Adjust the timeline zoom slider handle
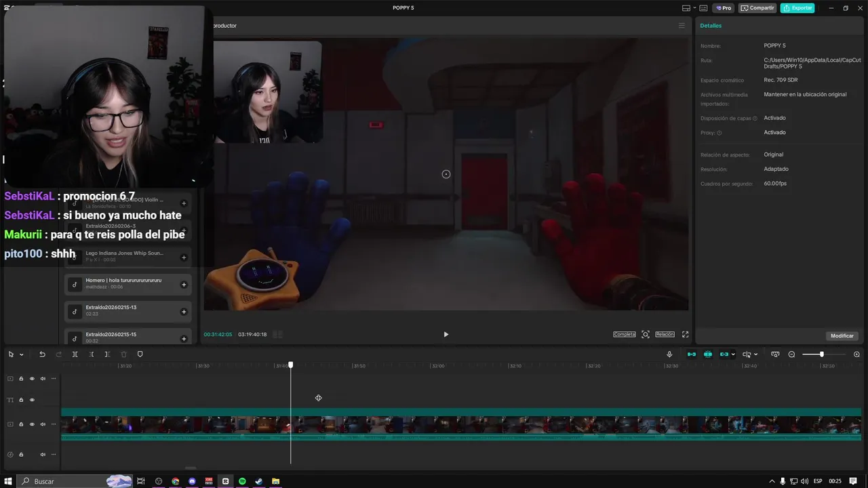Image resolution: width=868 pixels, height=488 pixels. [821, 354]
